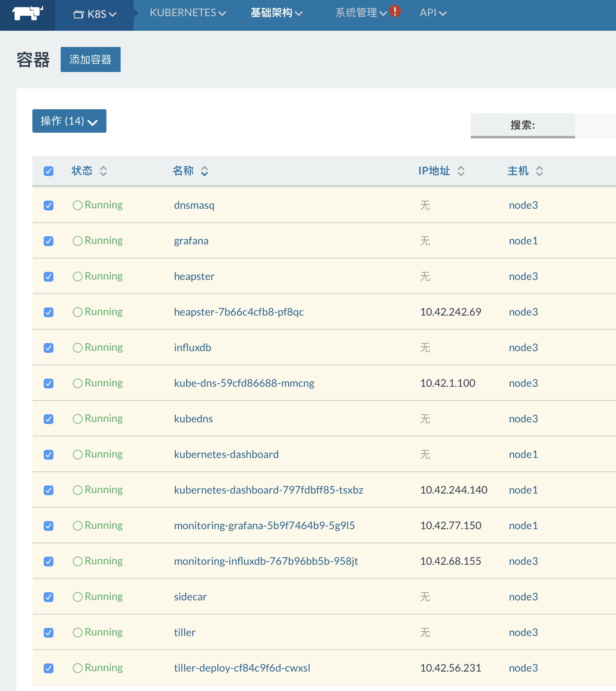Expand the 操作 (14) actions dropdown
Viewport: 616px width, 691px height.
point(69,121)
